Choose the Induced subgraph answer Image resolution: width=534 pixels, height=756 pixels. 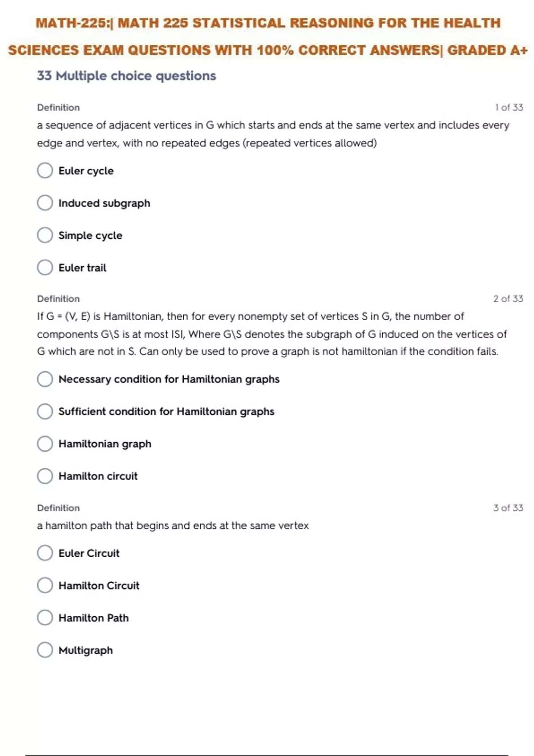click(45, 203)
